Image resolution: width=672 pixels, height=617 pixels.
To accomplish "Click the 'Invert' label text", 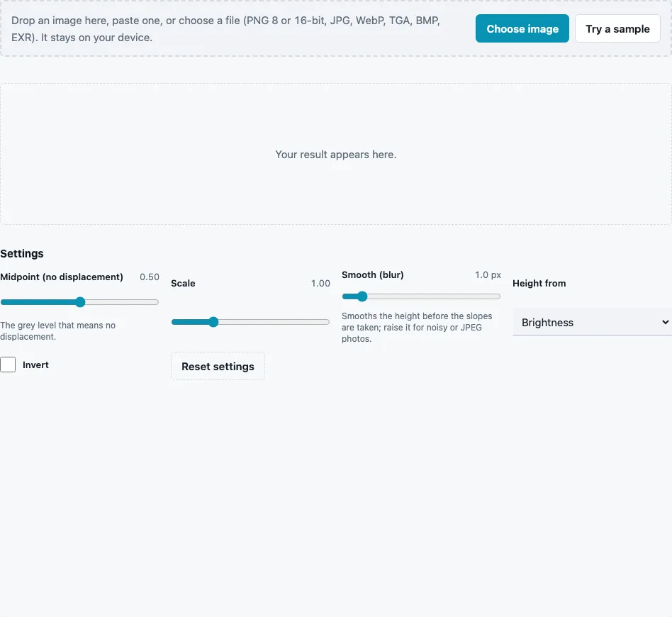I will [35, 365].
